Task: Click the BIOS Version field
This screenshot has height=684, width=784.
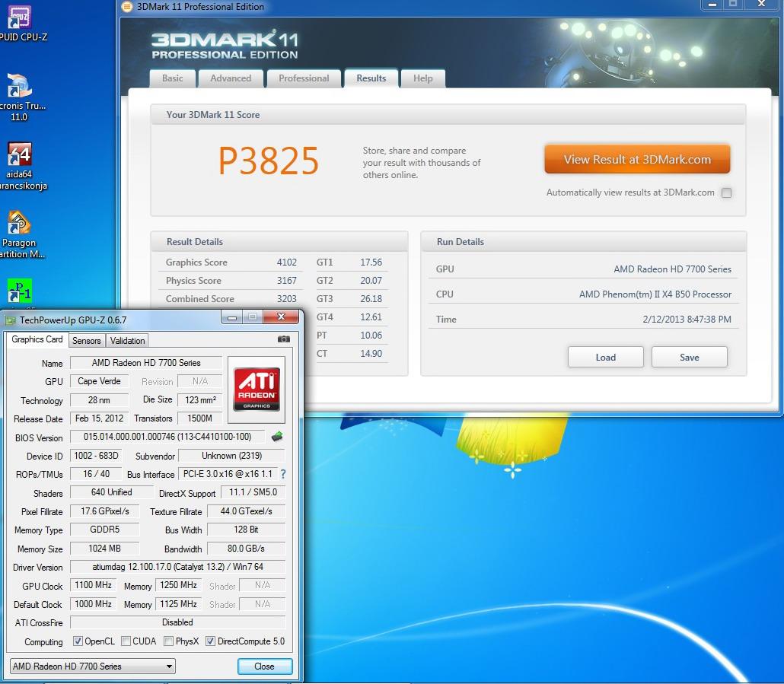Action: (x=167, y=437)
